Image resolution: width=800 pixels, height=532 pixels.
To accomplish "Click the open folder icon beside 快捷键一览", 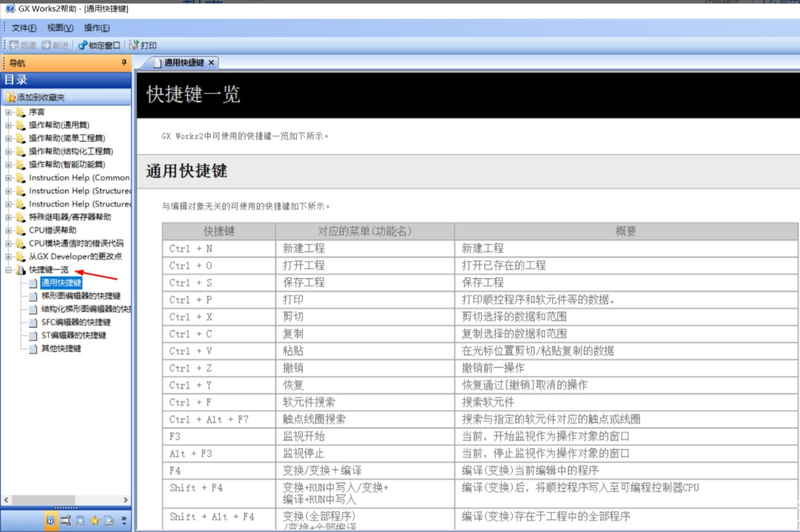I will click(x=20, y=270).
